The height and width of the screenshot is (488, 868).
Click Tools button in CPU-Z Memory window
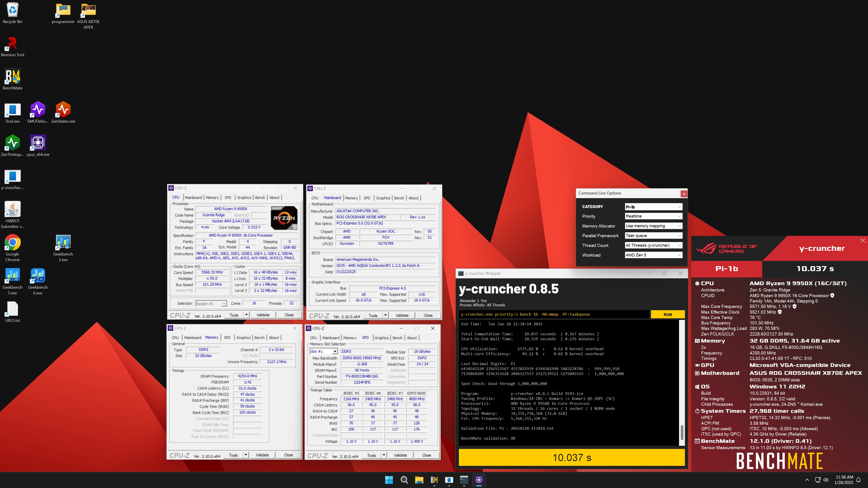(233, 455)
